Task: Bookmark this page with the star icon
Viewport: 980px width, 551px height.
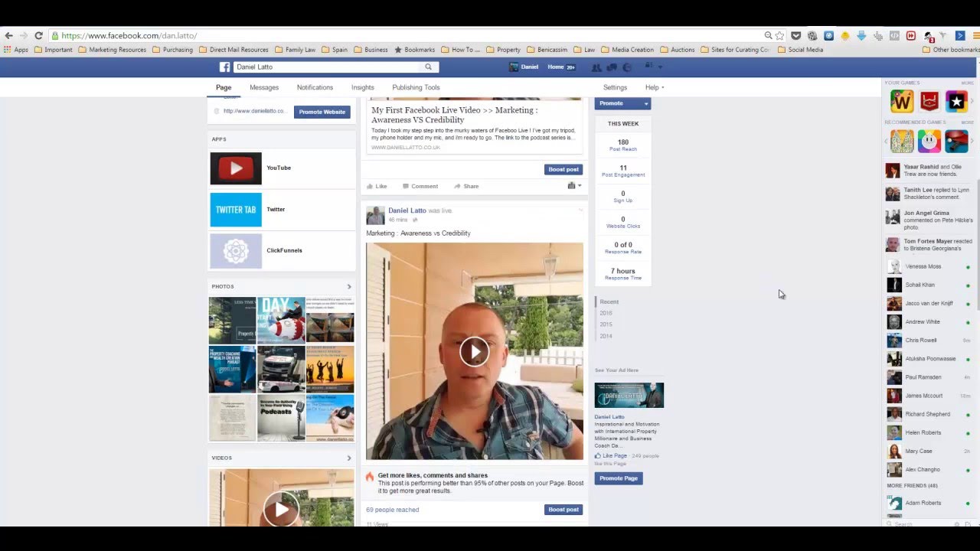Action: coord(779,36)
